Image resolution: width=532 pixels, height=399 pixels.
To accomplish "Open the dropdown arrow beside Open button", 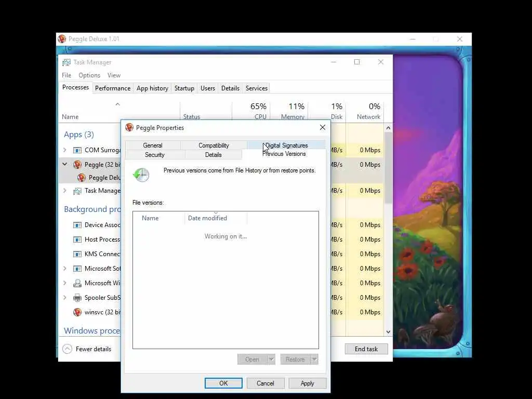I will [271, 360].
